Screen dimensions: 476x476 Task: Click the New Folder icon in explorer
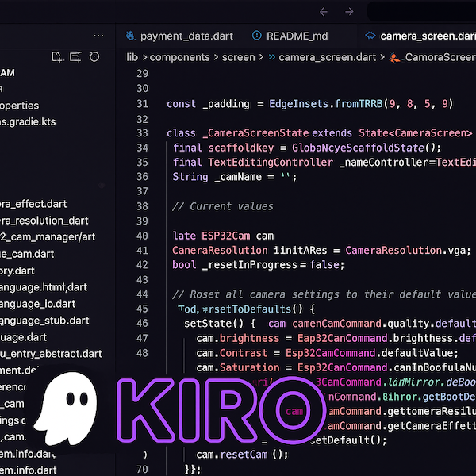tap(76, 57)
